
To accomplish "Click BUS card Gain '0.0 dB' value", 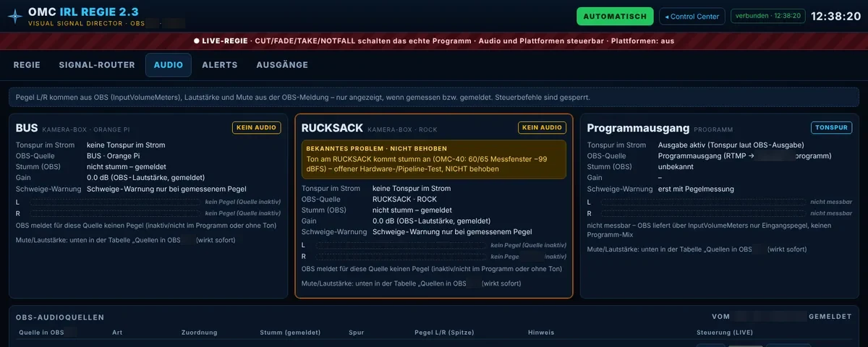I will click(145, 178).
